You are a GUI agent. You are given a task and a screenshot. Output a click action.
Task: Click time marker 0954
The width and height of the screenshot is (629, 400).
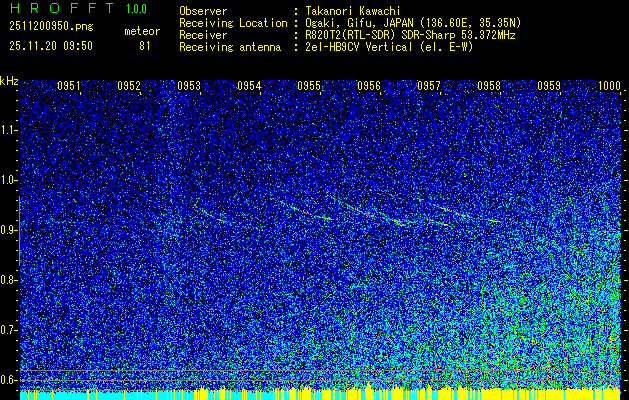pyautogui.click(x=249, y=86)
